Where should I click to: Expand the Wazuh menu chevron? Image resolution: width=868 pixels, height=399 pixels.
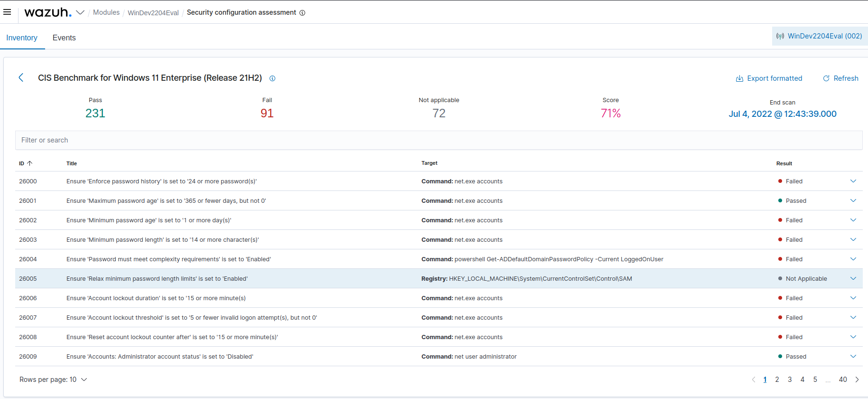pyautogui.click(x=80, y=12)
